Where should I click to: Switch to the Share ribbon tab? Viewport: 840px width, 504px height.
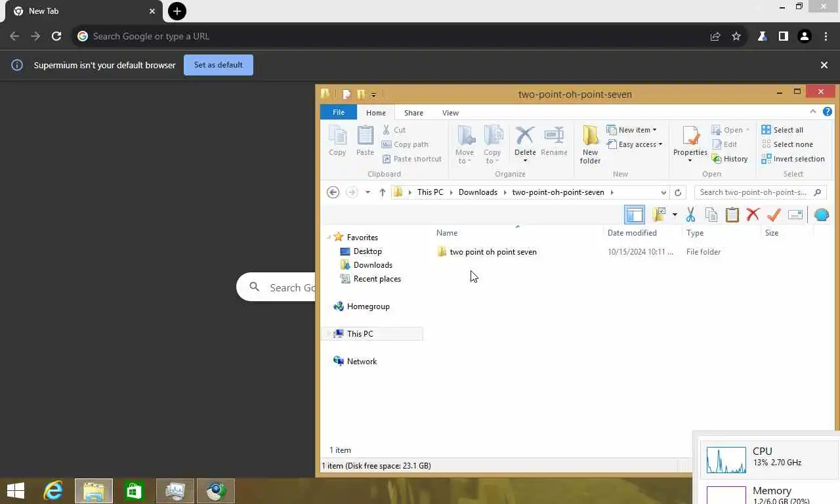tap(413, 113)
